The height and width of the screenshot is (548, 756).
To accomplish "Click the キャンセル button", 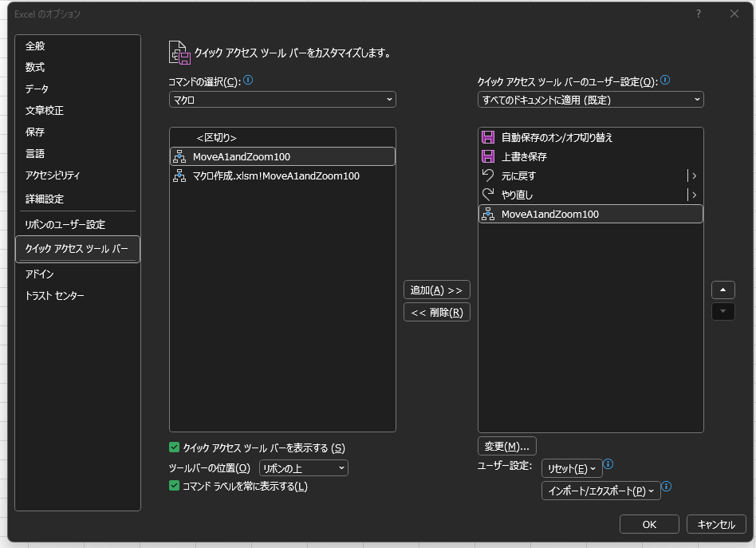I will pyautogui.click(x=716, y=524).
